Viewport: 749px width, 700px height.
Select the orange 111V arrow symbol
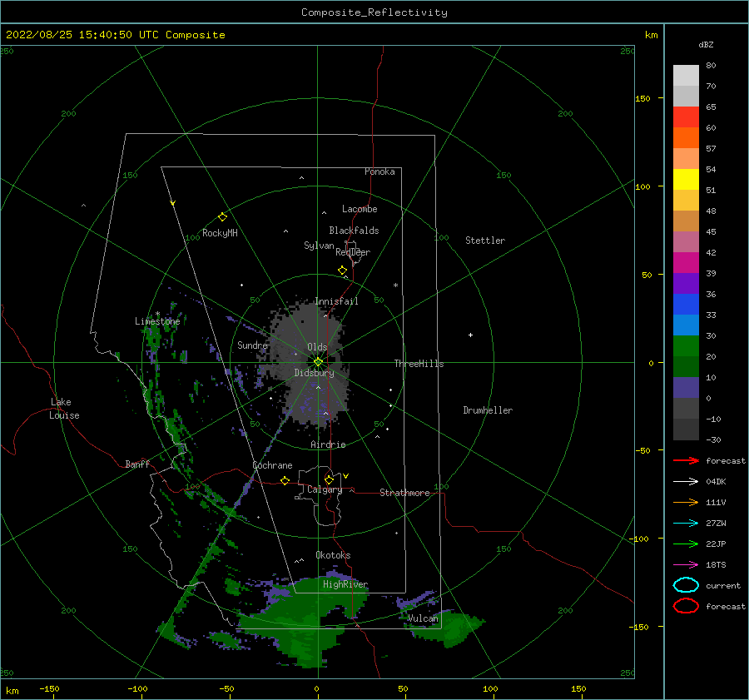pyautogui.click(x=686, y=502)
